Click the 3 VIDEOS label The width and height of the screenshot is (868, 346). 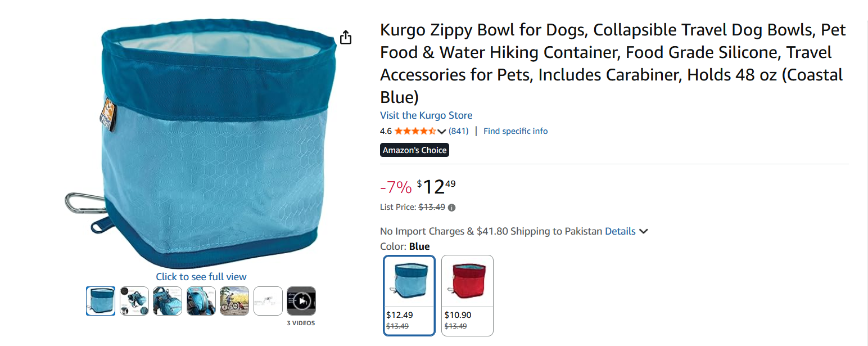tap(301, 322)
